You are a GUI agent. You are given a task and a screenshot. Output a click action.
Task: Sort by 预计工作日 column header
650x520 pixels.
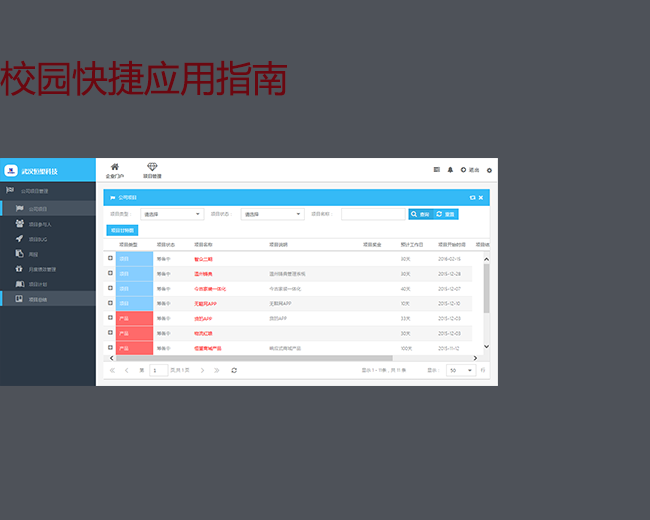tap(412, 245)
